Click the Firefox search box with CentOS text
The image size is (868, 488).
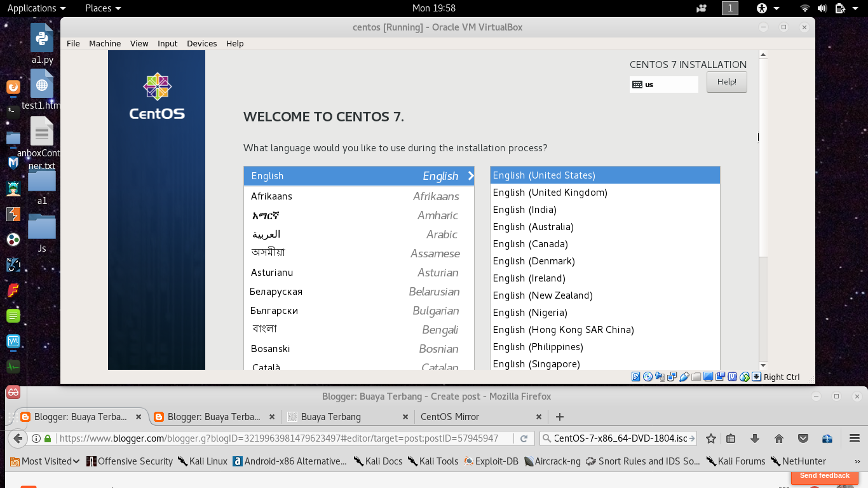pyautogui.click(x=618, y=438)
